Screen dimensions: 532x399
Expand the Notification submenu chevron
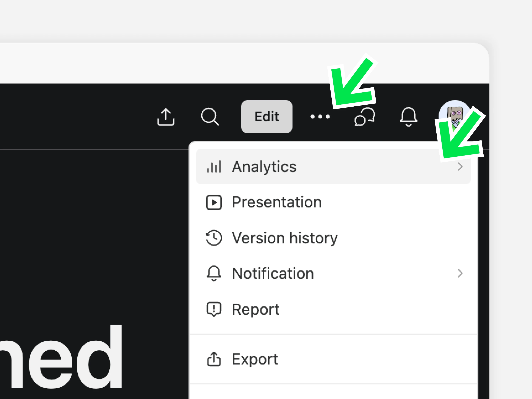coord(460,273)
